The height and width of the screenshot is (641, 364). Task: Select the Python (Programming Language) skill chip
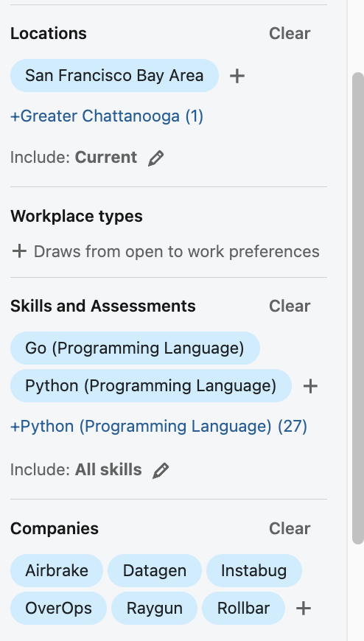tap(151, 386)
